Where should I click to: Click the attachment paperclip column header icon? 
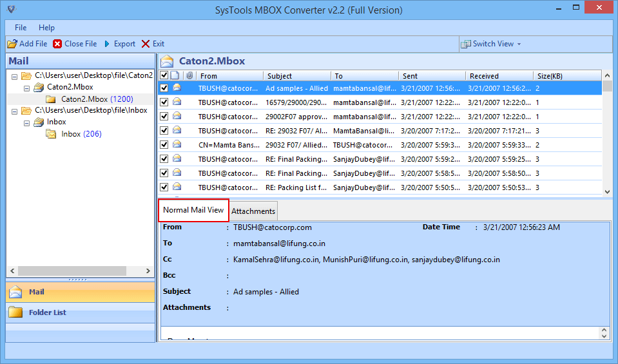click(189, 75)
